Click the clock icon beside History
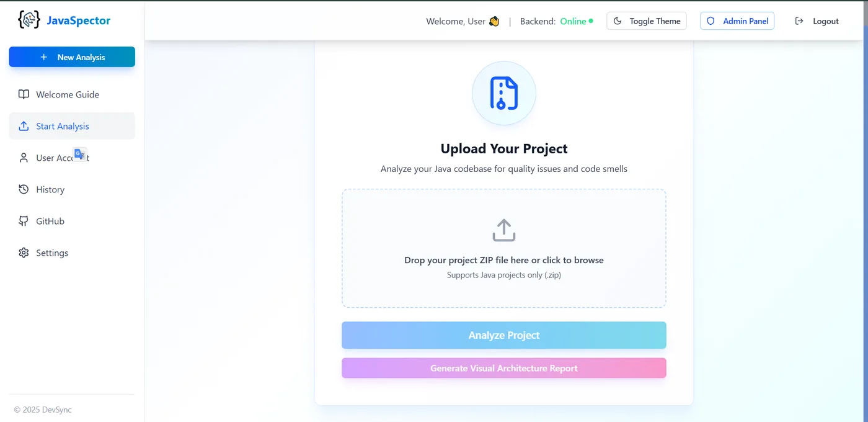868x422 pixels. point(24,189)
